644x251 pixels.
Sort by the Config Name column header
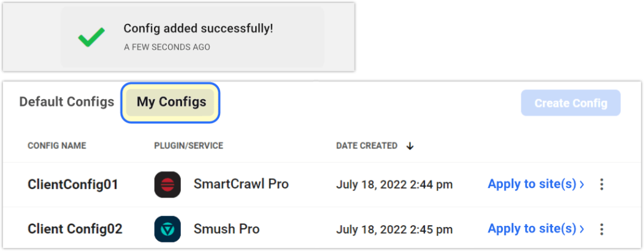click(x=56, y=146)
